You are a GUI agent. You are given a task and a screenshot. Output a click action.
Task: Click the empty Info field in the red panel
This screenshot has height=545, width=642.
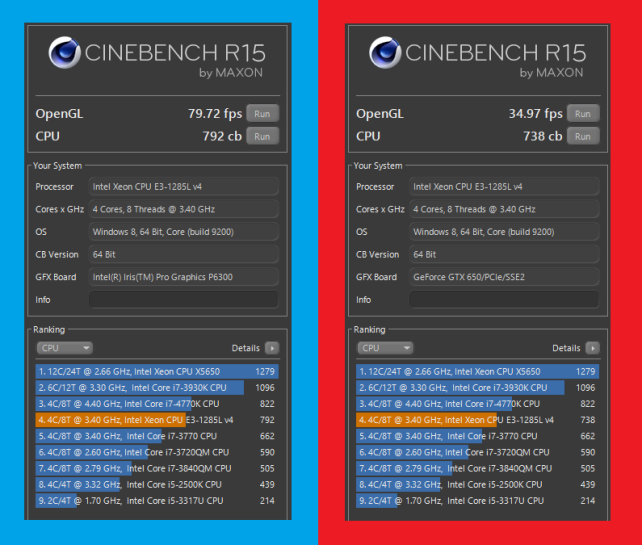point(504,300)
